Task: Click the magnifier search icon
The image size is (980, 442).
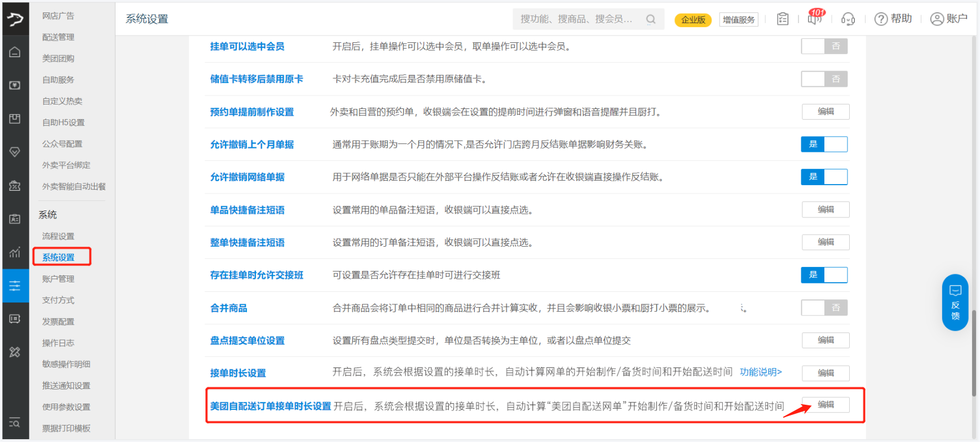Action: pos(651,19)
